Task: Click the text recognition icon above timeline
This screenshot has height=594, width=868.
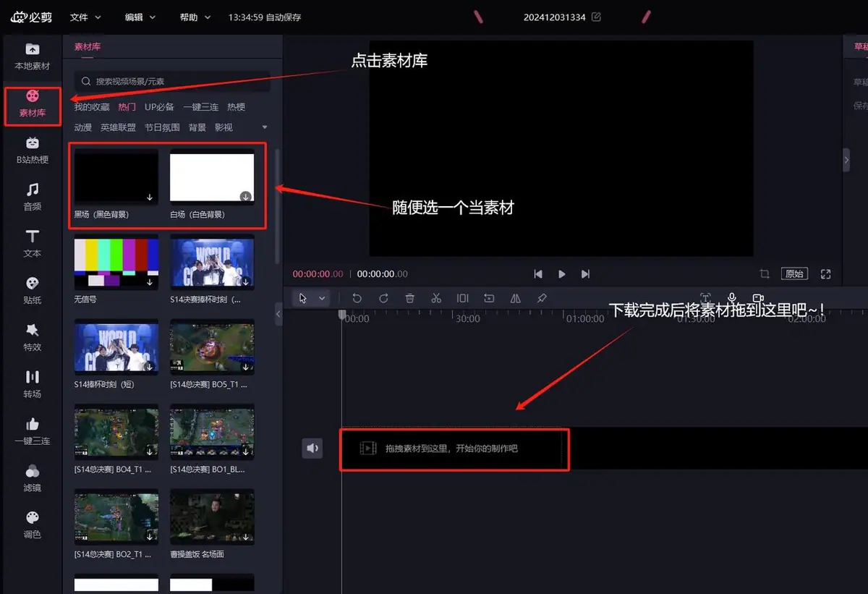Action: 705,298
